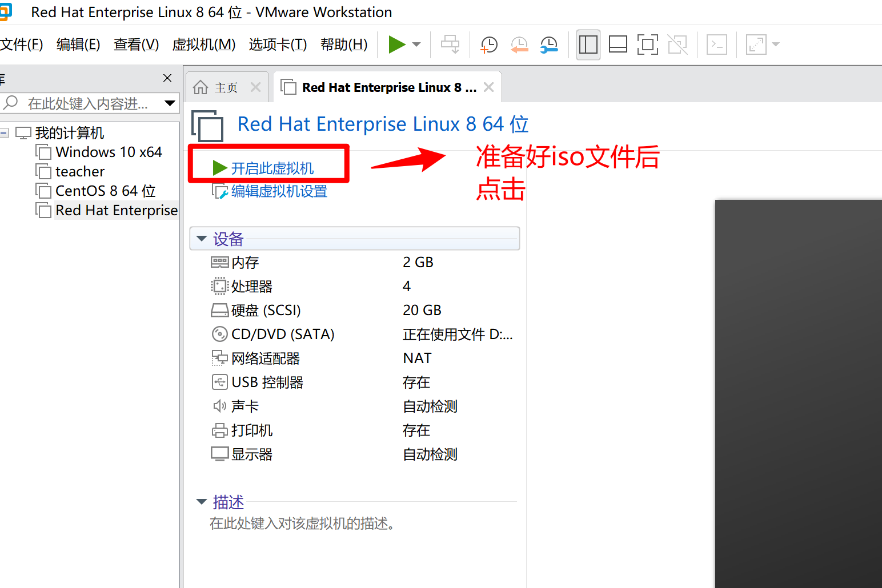Open the library search filter dropdown arrow
This screenshot has width=882, height=588.
[x=170, y=103]
